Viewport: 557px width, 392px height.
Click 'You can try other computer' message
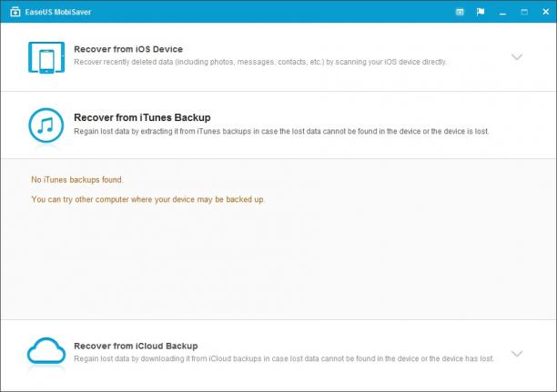click(x=147, y=199)
